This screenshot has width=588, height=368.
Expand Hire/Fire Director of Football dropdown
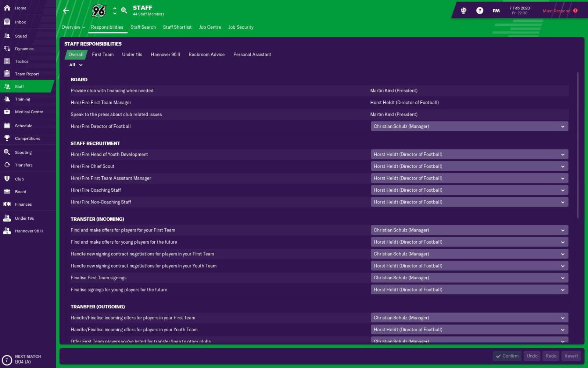(469, 127)
